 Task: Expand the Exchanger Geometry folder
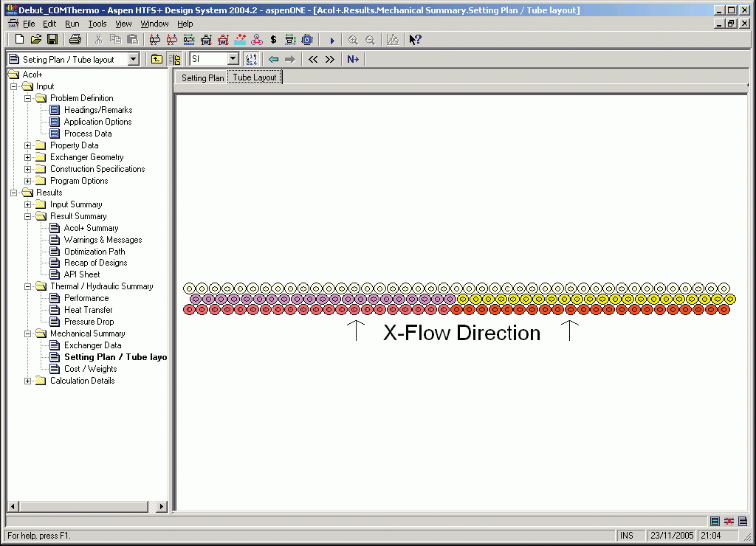tap(28, 157)
